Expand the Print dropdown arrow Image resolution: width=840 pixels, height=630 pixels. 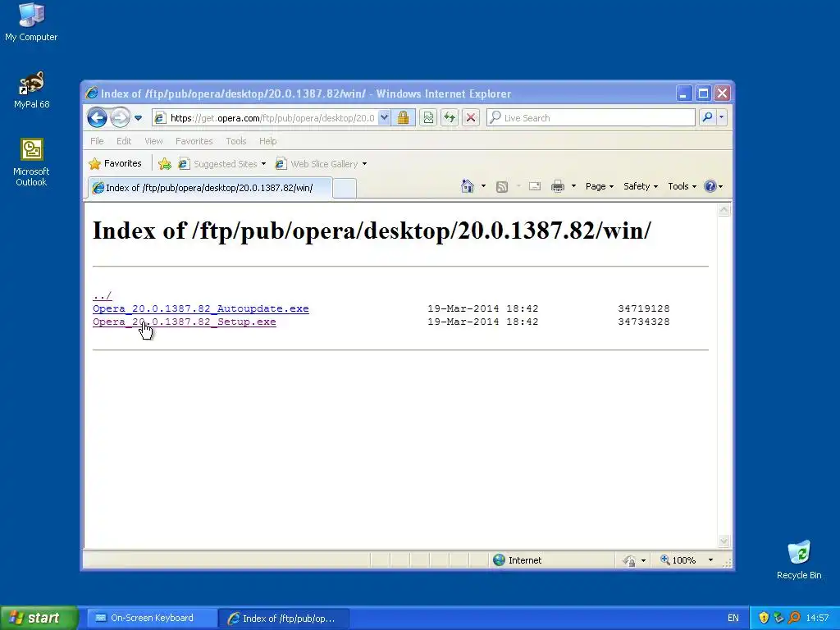click(573, 186)
